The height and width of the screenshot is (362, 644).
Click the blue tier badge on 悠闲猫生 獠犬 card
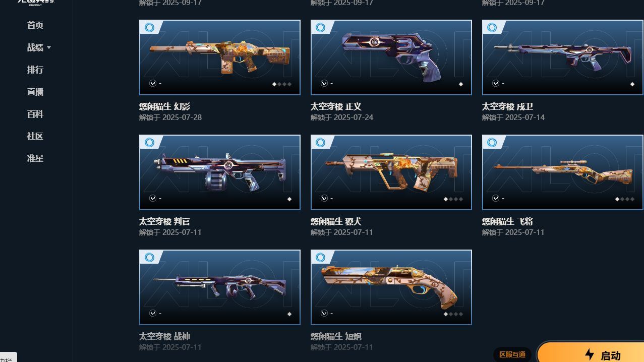click(321, 142)
